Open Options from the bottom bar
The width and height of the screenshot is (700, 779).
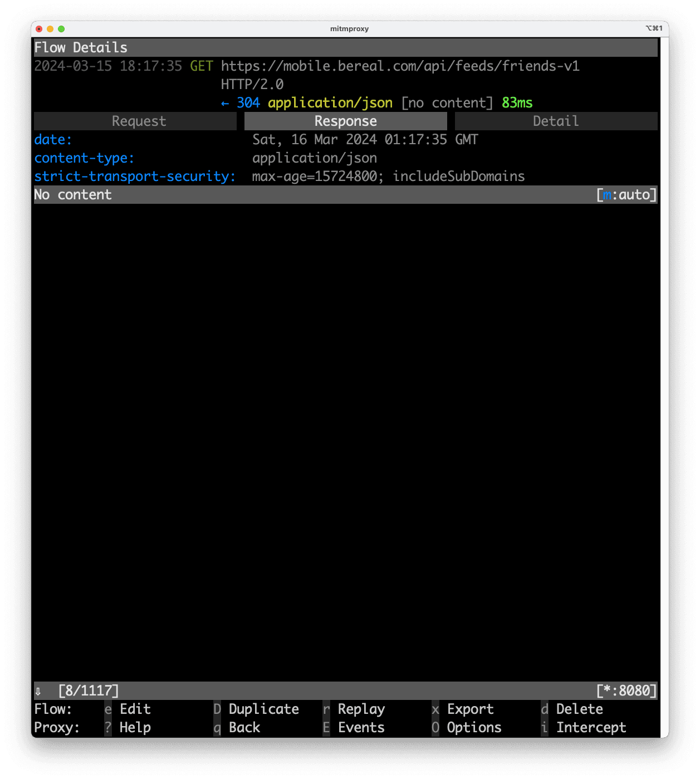(x=474, y=727)
